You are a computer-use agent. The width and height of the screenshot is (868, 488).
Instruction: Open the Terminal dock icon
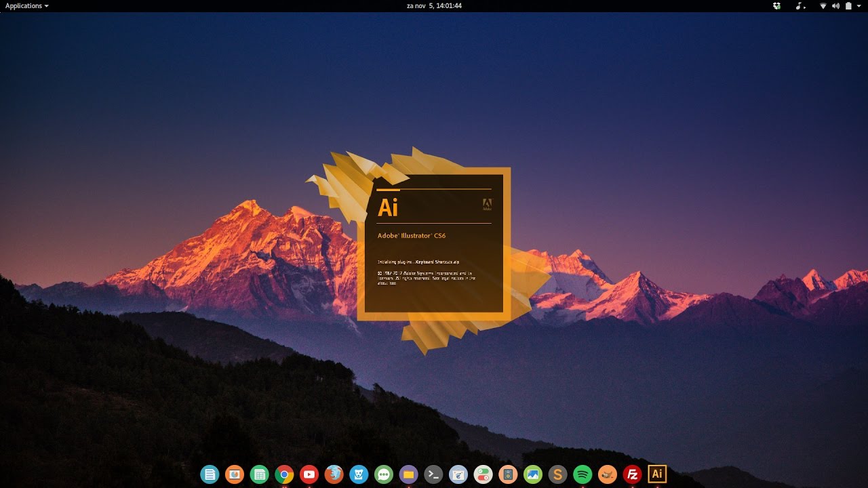tap(433, 474)
